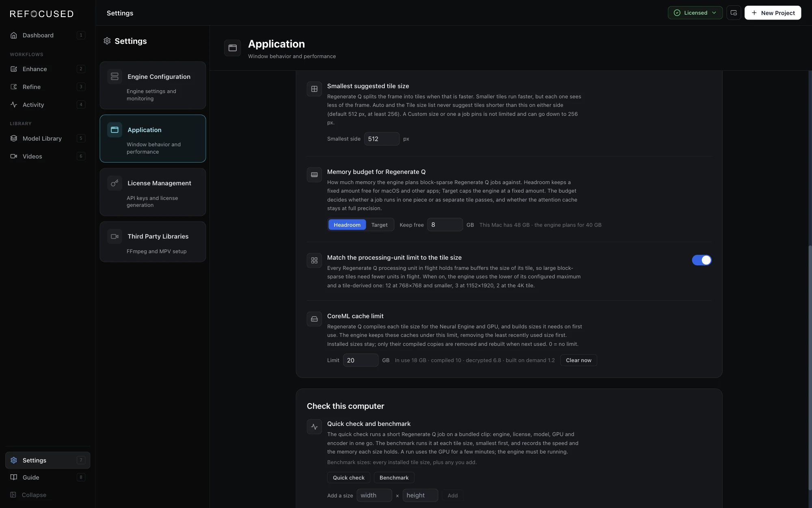Toggle Match the processing-unit limit switch

click(x=702, y=260)
